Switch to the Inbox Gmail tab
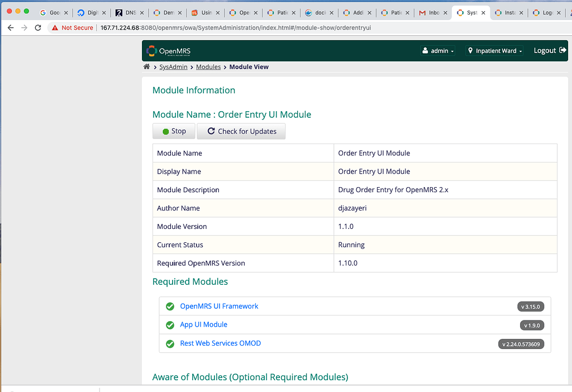The height and width of the screenshot is (392, 572). (x=433, y=12)
